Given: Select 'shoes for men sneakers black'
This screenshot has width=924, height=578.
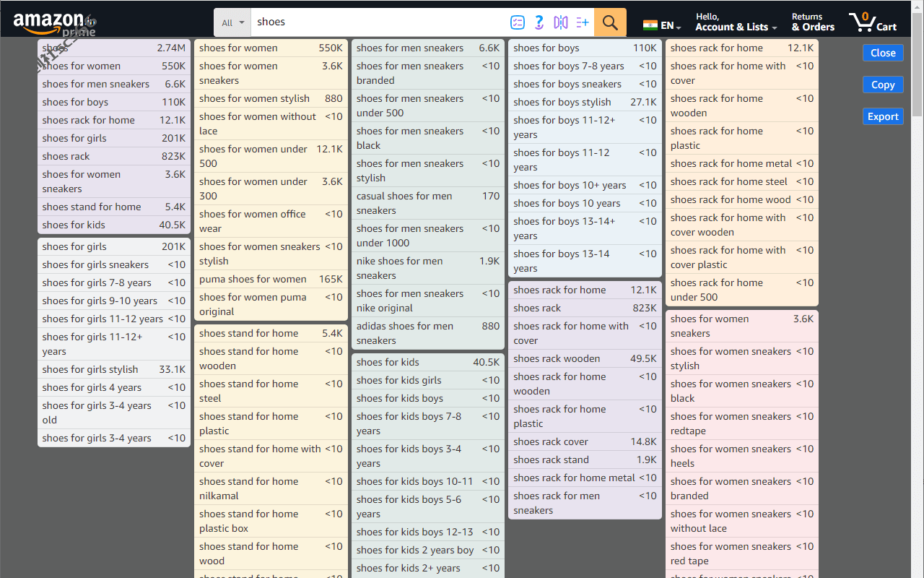Looking at the screenshot, I should pyautogui.click(x=428, y=138).
